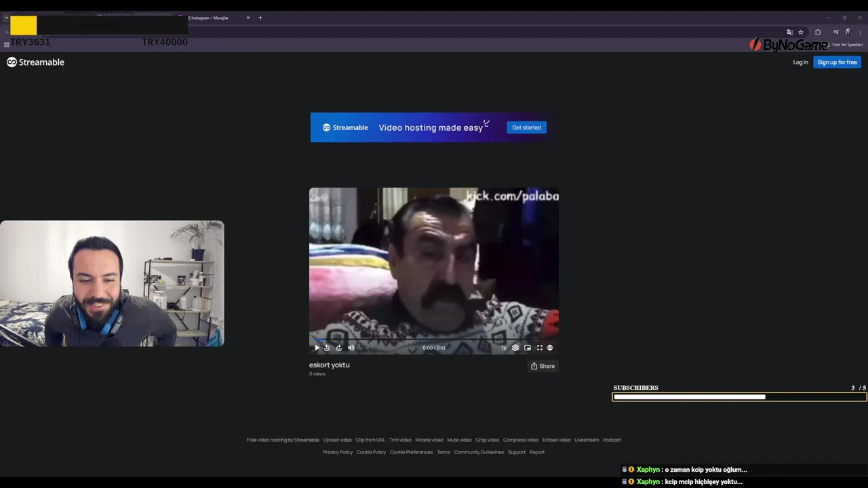The height and width of the screenshot is (488, 868).
Task: Open the Crop video footer link
Action: coord(487,440)
